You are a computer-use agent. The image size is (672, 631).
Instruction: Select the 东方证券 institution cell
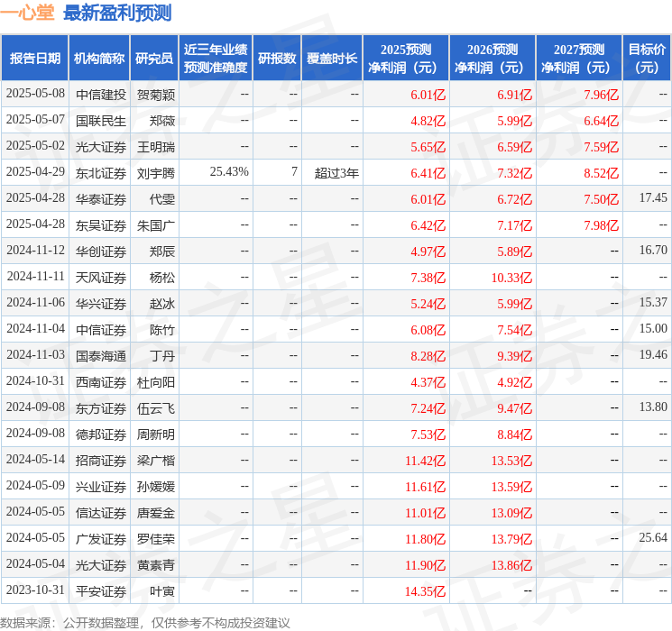[101, 408]
